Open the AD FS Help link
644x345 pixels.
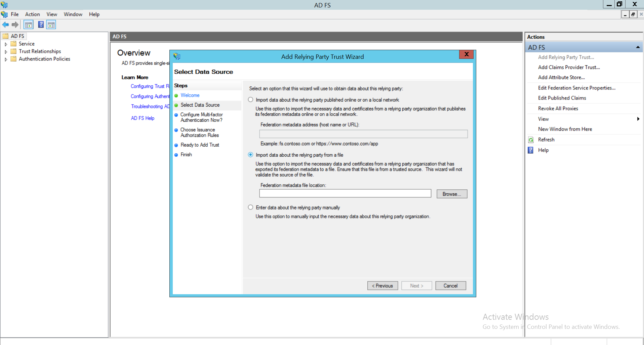click(143, 118)
